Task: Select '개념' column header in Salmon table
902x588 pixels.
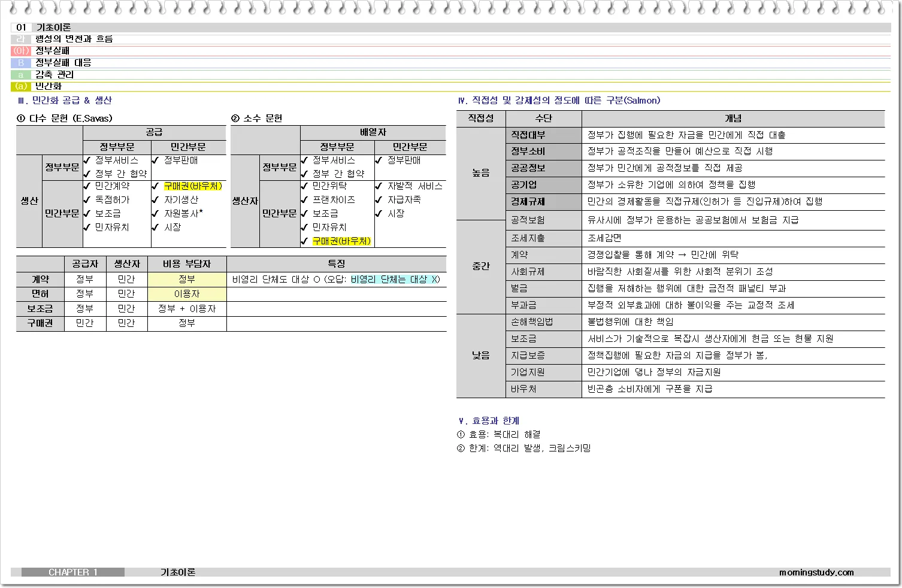Action: point(733,119)
